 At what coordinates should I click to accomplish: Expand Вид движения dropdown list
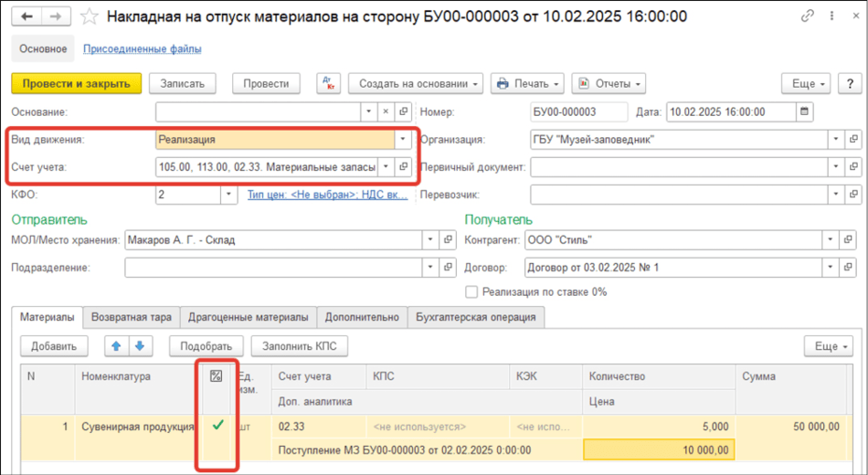[403, 140]
